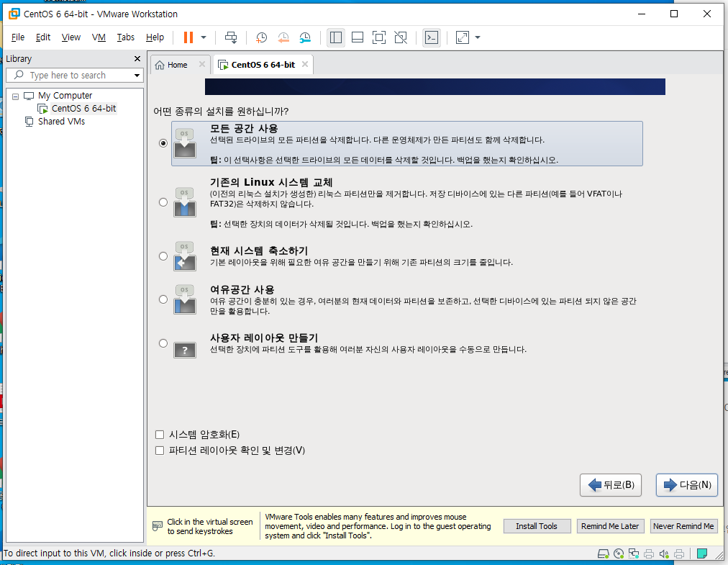Take a snapshot of this virtual machine
Image resolution: width=728 pixels, height=565 pixels.
tap(261, 37)
